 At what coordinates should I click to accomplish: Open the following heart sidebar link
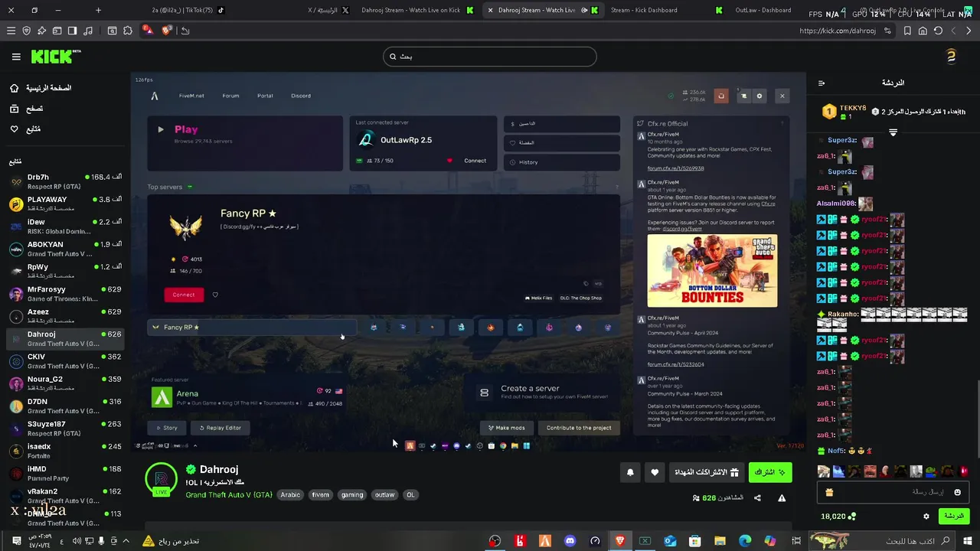[x=24, y=129]
